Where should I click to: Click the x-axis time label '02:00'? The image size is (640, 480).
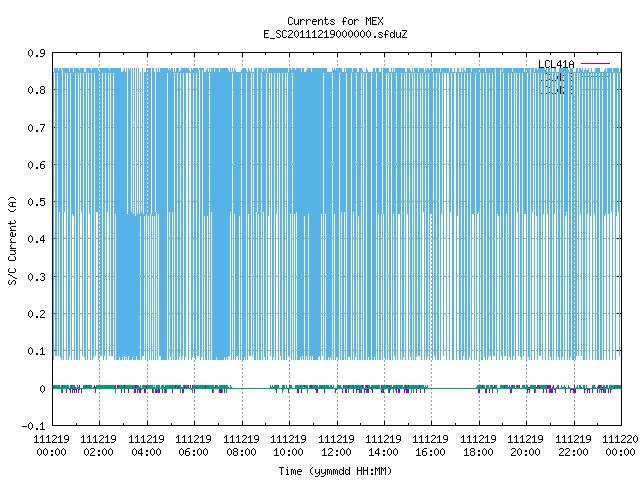(98, 452)
